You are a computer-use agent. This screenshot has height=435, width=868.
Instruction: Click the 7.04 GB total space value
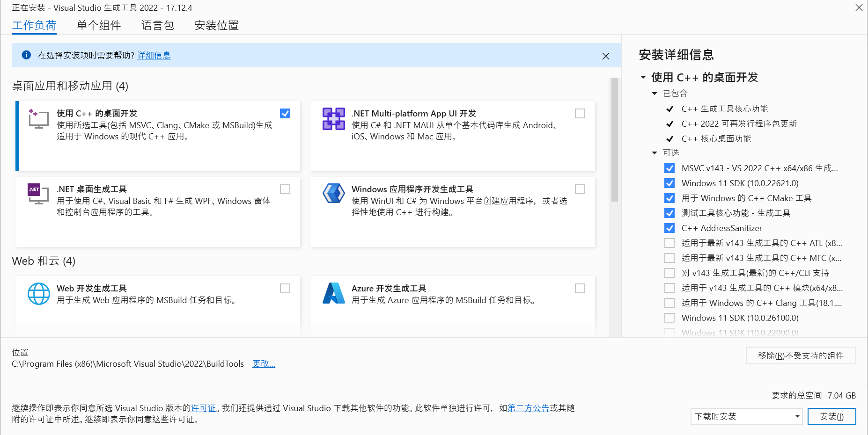coord(842,396)
